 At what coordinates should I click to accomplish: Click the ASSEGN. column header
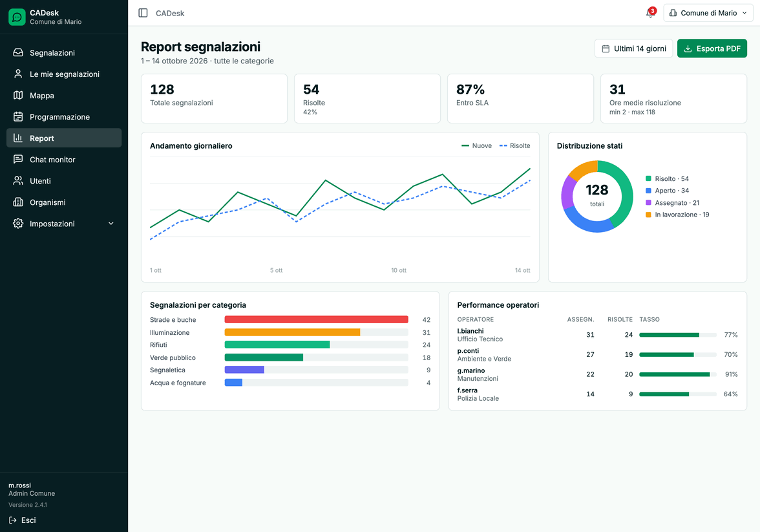click(x=580, y=319)
